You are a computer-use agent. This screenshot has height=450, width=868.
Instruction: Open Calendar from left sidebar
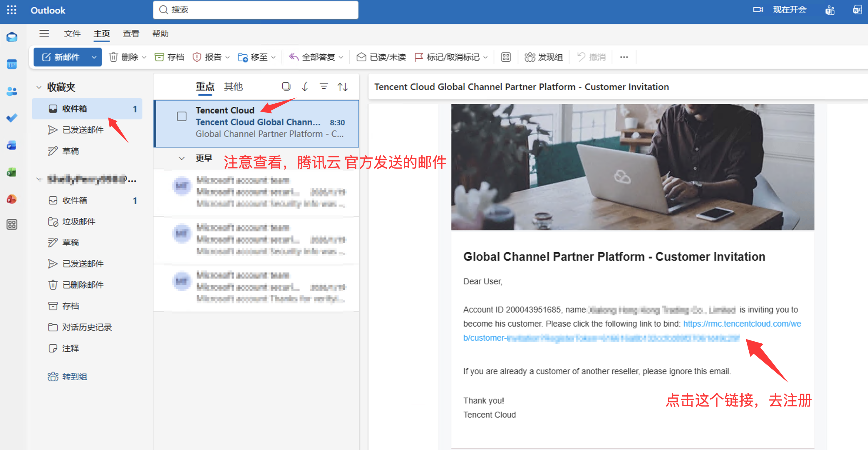pos(11,64)
